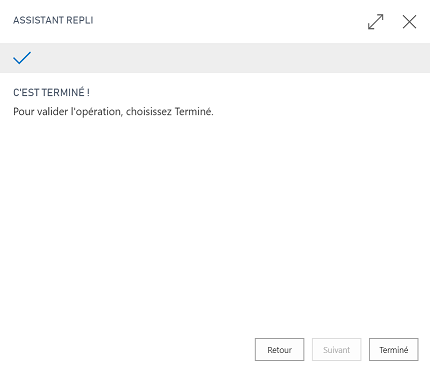Maximize the wizard using the diagonal arrows icon

click(375, 22)
